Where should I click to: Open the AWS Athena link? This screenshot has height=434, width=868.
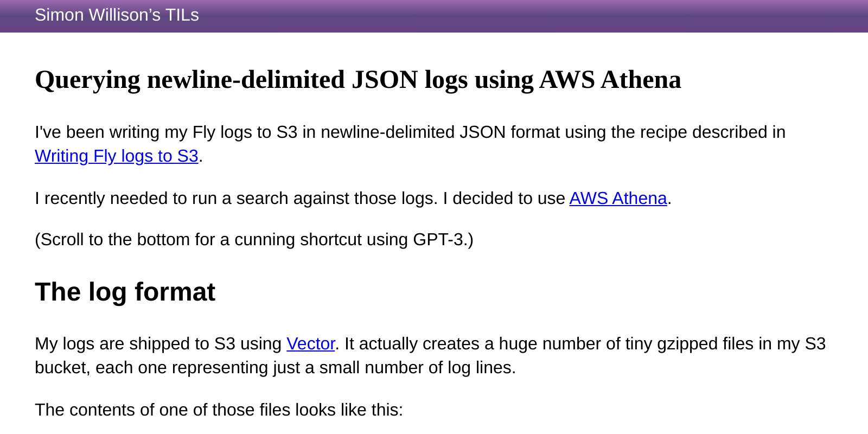click(618, 199)
